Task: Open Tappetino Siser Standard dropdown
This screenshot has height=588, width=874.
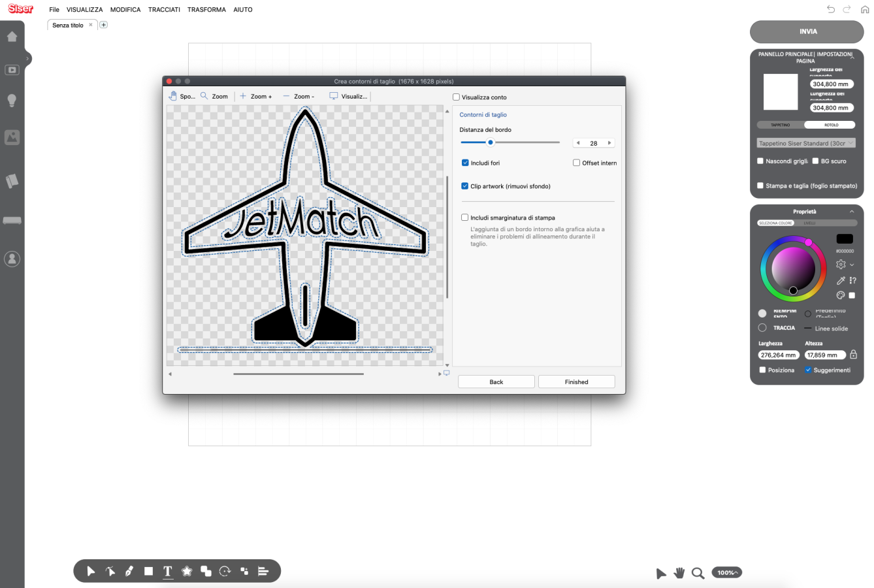Action: point(806,143)
